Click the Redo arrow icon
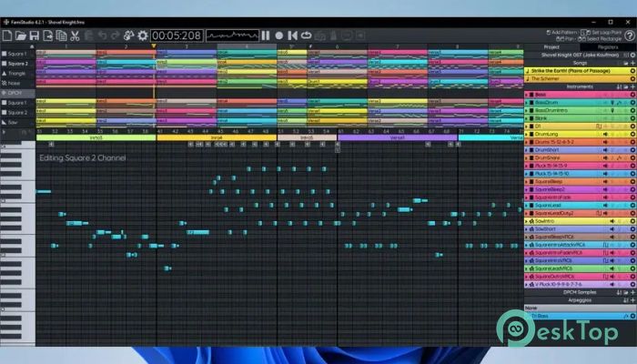This screenshot has height=364, width=637. pyautogui.click(x=116, y=35)
